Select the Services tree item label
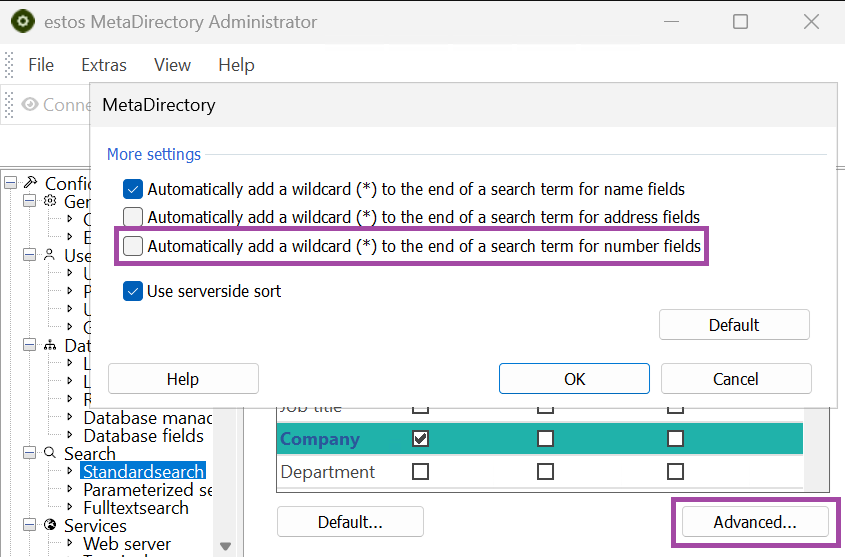The height and width of the screenshot is (557, 845). (x=95, y=525)
